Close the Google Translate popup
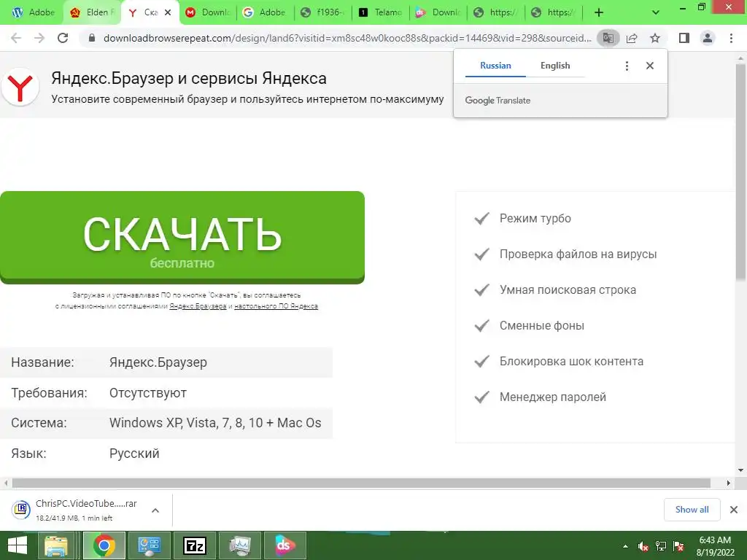 [650, 66]
